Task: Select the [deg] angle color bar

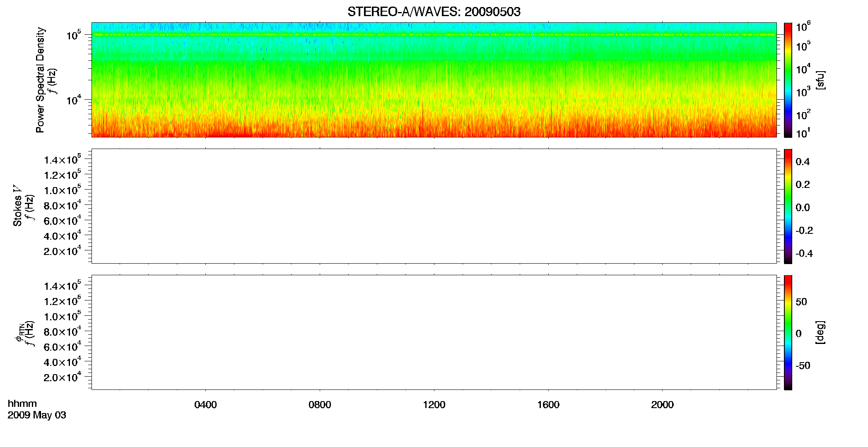Action: 788,332
